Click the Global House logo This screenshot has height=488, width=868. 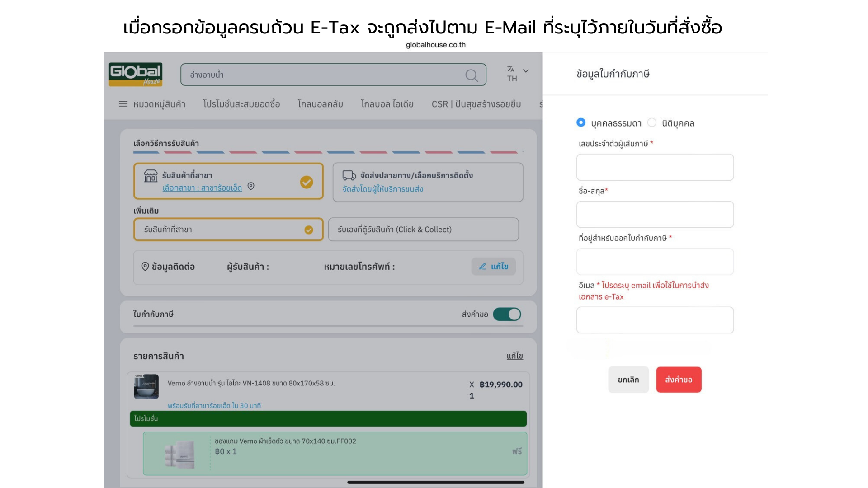click(136, 74)
